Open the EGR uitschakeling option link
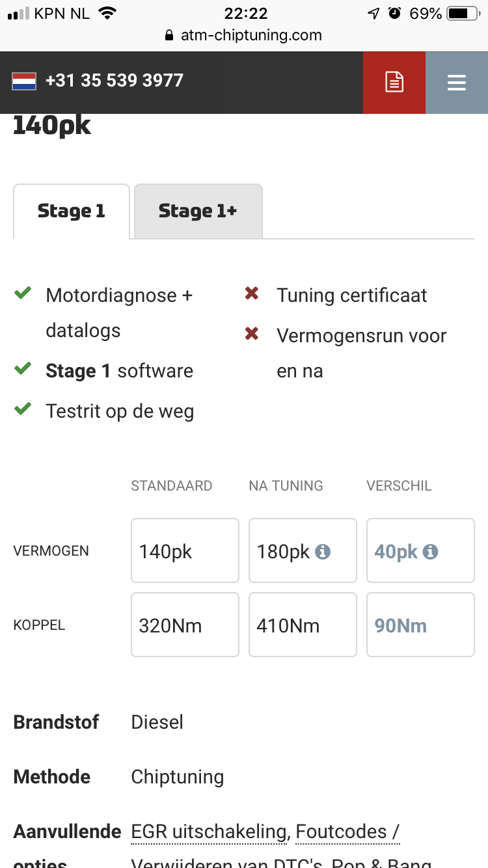 [210, 832]
